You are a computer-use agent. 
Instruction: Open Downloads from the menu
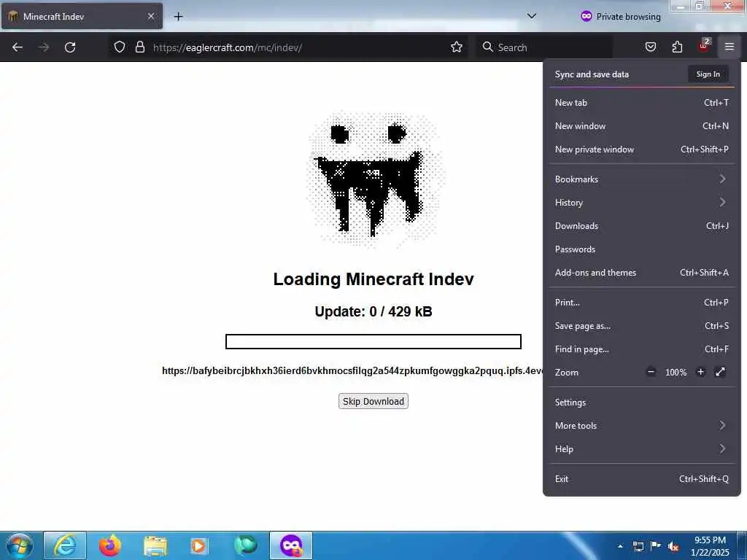click(x=641, y=226)
